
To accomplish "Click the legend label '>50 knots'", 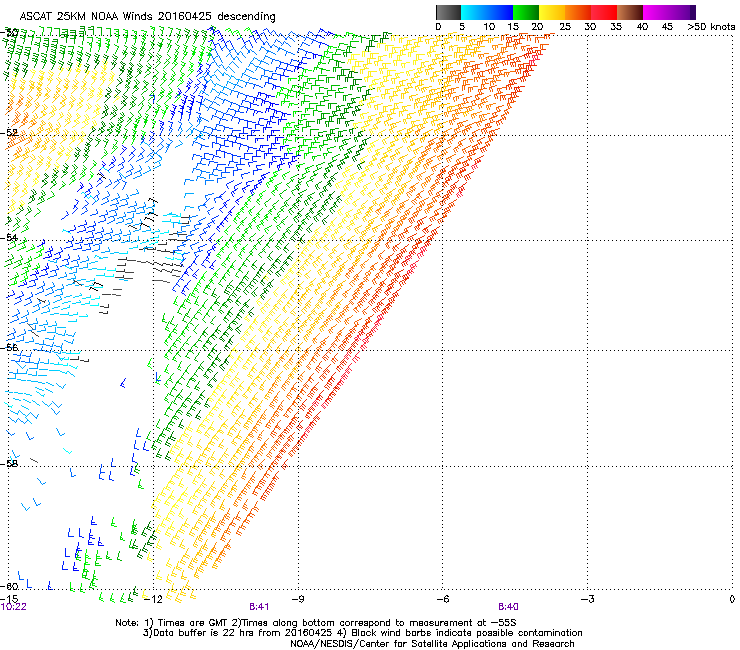I will click(711, 27).
